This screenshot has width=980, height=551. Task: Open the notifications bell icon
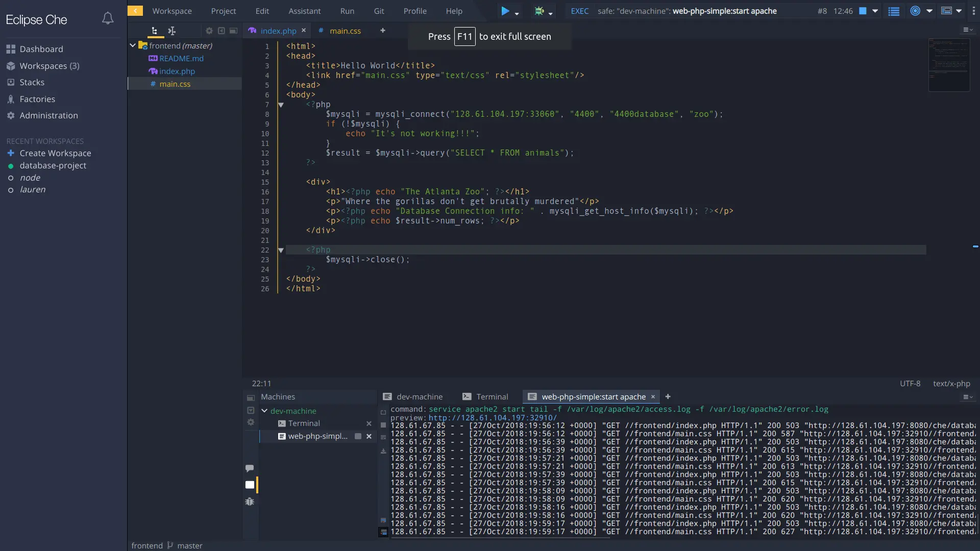click(108, 19)
